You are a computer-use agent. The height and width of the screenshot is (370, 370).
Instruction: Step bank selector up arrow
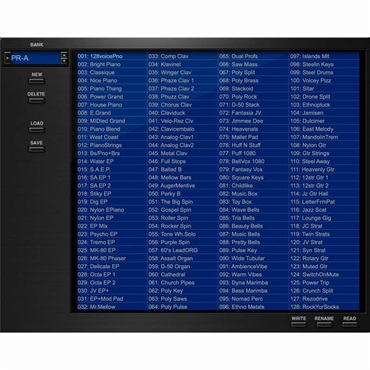point(64,55)
